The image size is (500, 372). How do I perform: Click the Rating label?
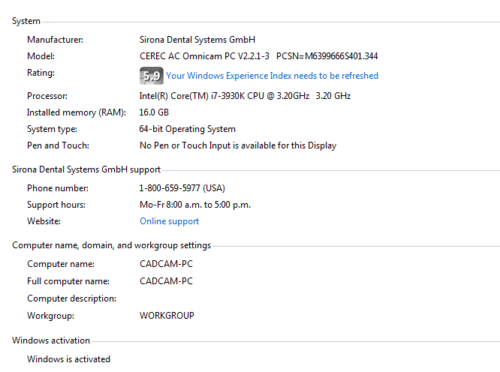click(x=41, y=73)
